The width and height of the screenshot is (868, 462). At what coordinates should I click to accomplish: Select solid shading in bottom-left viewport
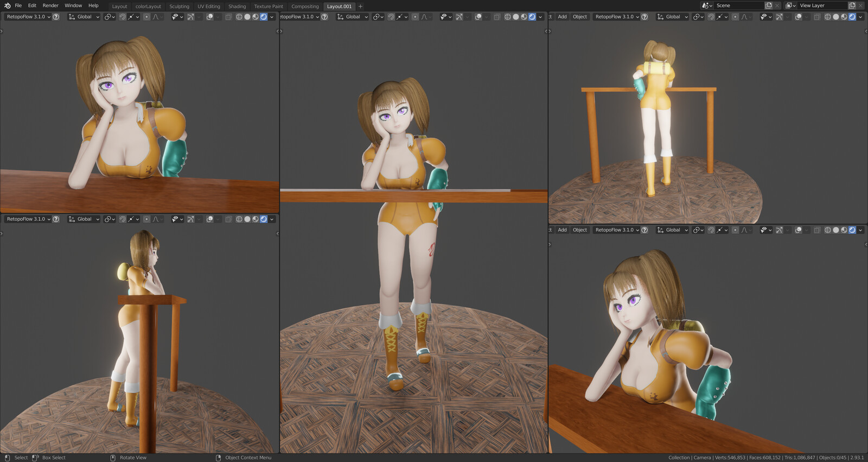coord(247,219)
